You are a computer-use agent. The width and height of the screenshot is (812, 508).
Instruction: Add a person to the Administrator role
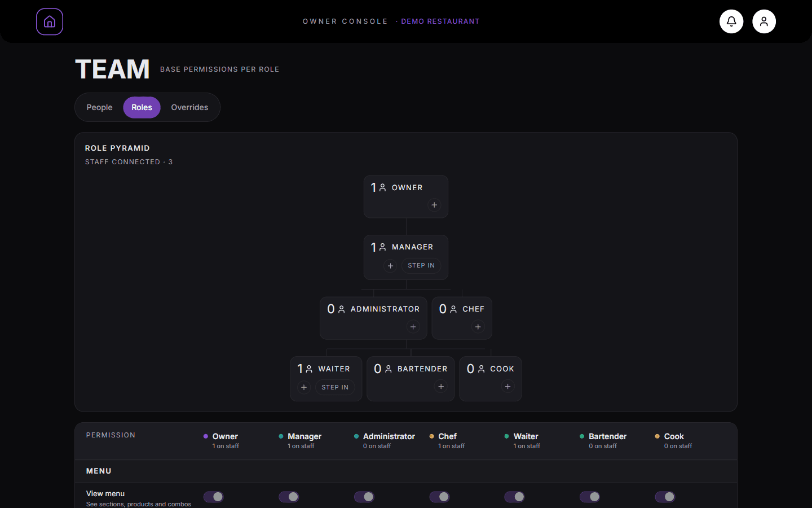pos(413,327)
